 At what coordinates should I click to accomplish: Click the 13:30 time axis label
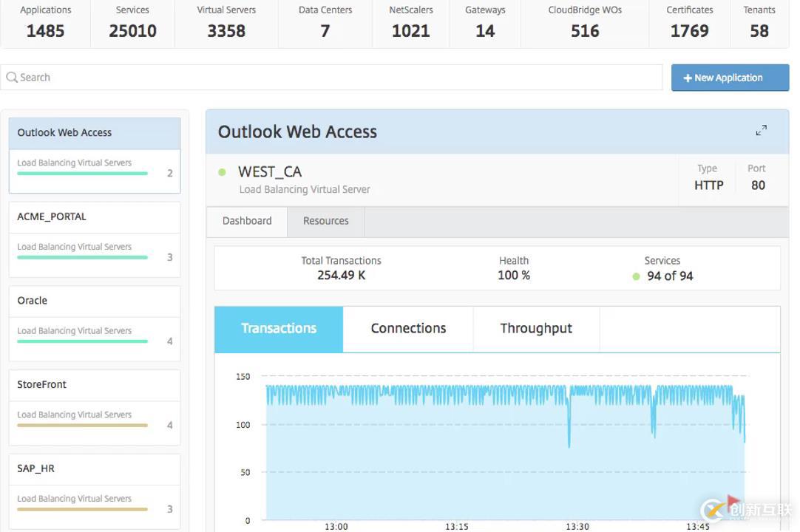577,526
